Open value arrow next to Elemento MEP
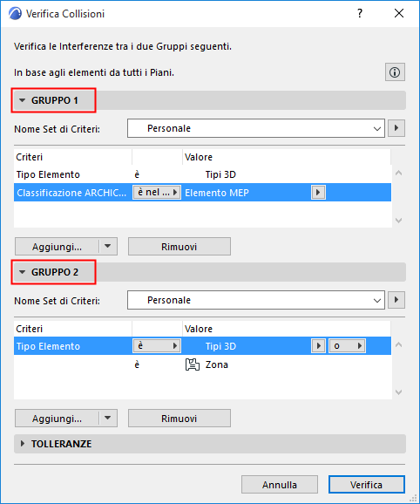 tap(318, 192)
